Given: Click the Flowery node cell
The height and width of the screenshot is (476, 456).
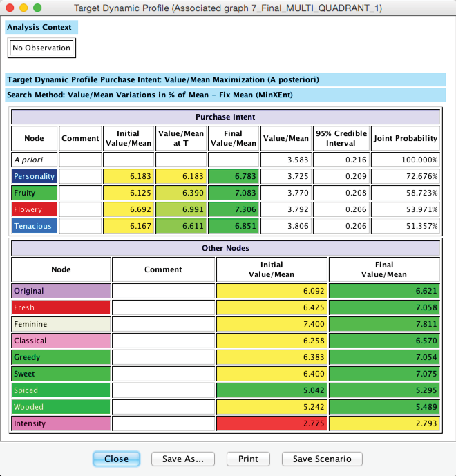Looking at the screenshot, I should [x=34, y=209].
